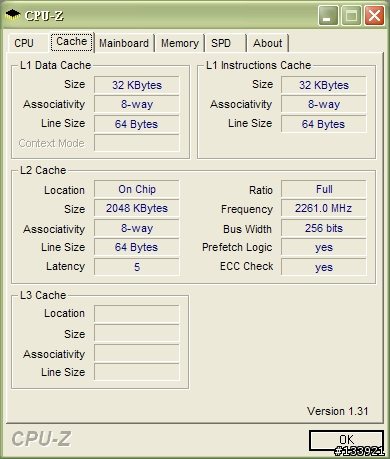
Task: Click the Latency label
Action: [66, 266]
